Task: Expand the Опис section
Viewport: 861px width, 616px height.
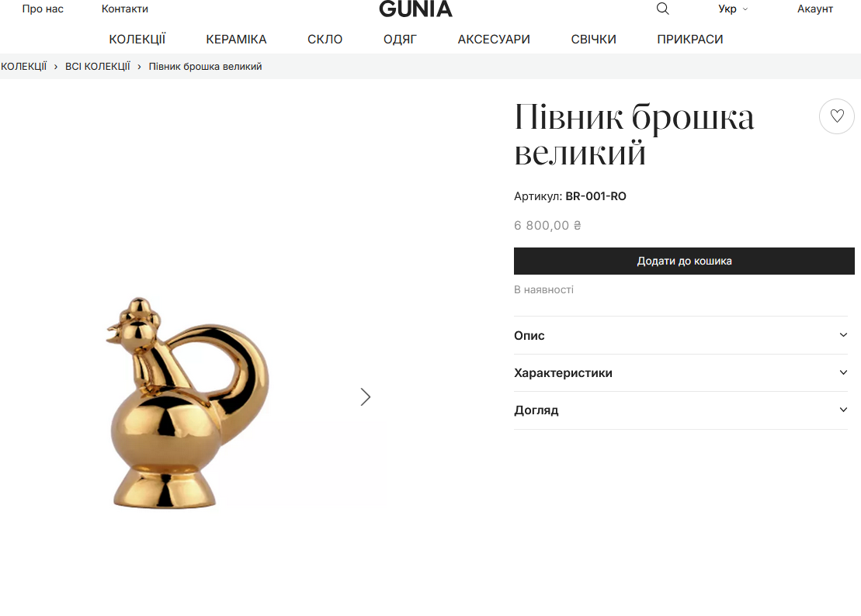Action: point(681,335)
